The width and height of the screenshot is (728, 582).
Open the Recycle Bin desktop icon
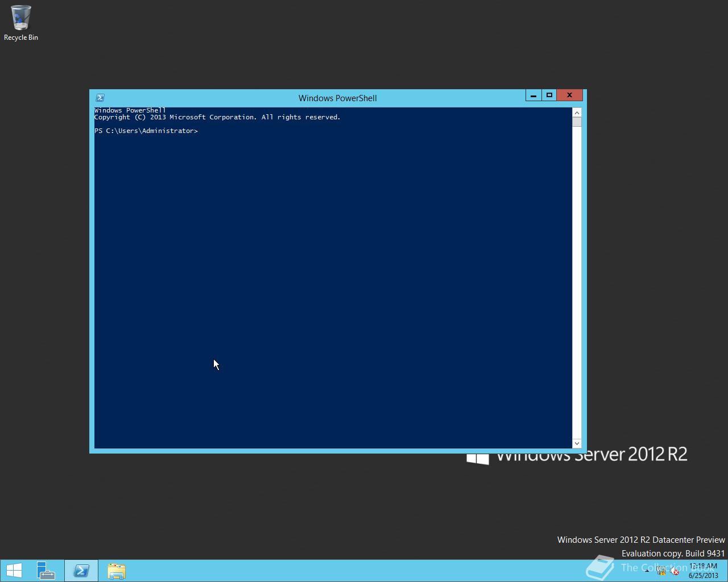tap(21, 23)
